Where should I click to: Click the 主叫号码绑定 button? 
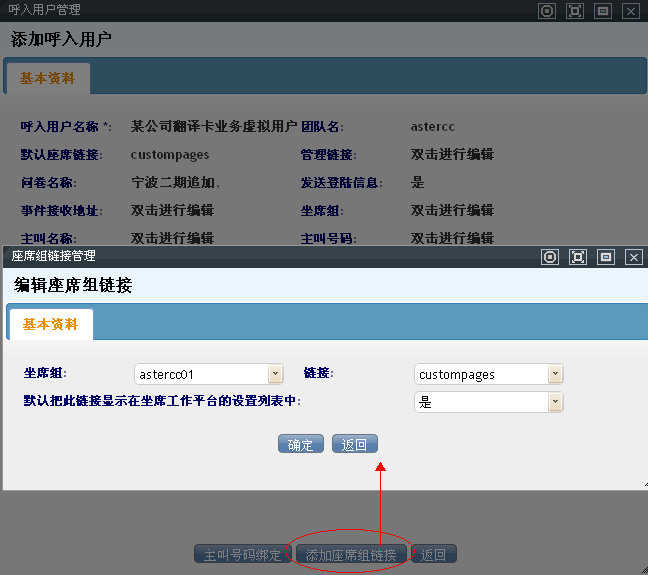click(x=242, y=555)
